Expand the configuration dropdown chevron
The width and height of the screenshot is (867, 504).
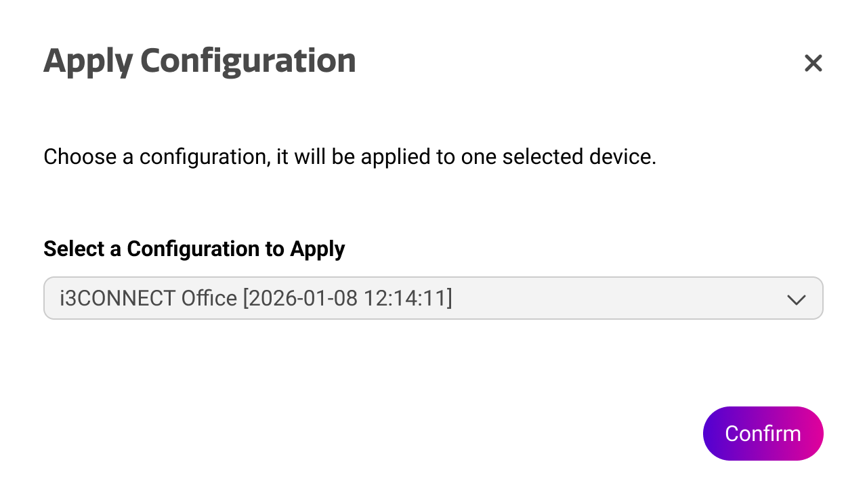coord(796,299)
